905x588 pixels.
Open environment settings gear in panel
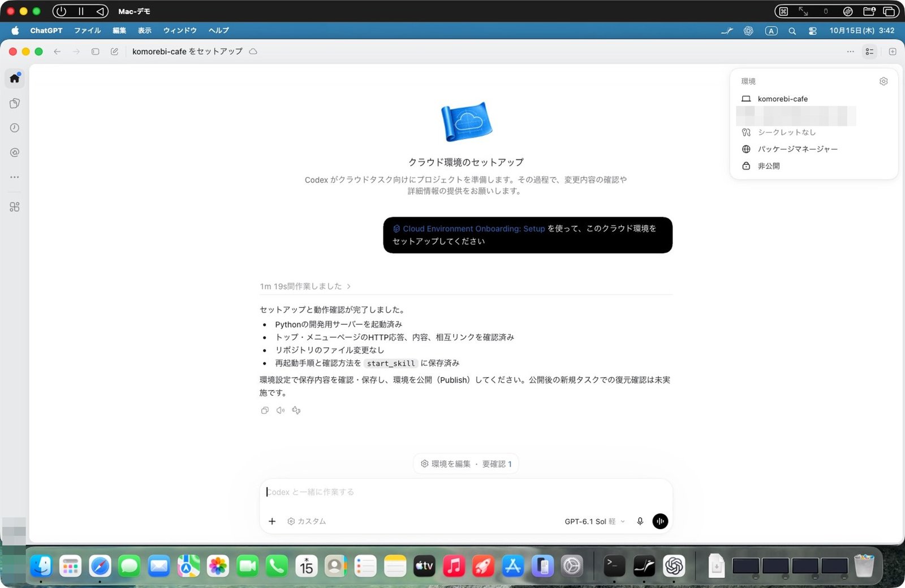884,81
